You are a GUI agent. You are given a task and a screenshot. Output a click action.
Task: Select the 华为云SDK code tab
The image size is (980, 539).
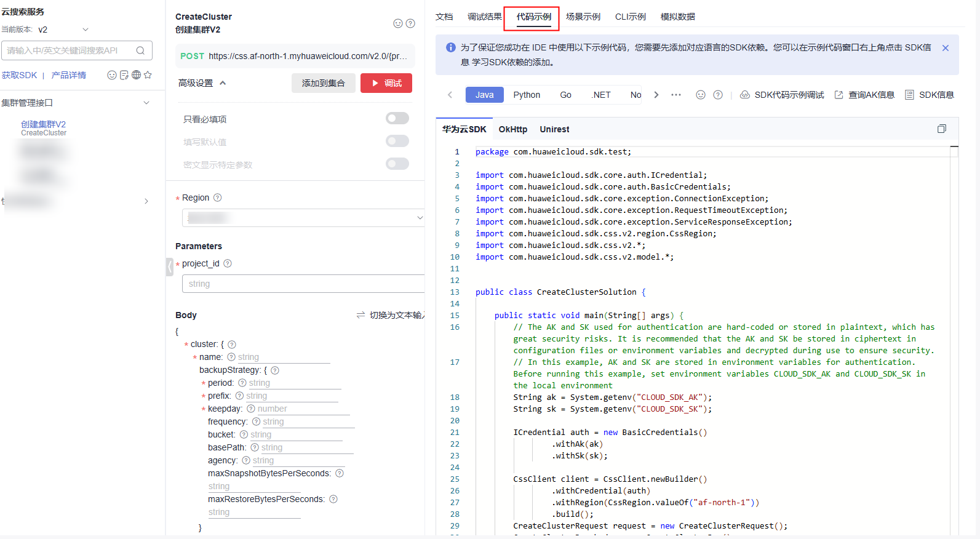pyautogui.click(x=464, y=129)
